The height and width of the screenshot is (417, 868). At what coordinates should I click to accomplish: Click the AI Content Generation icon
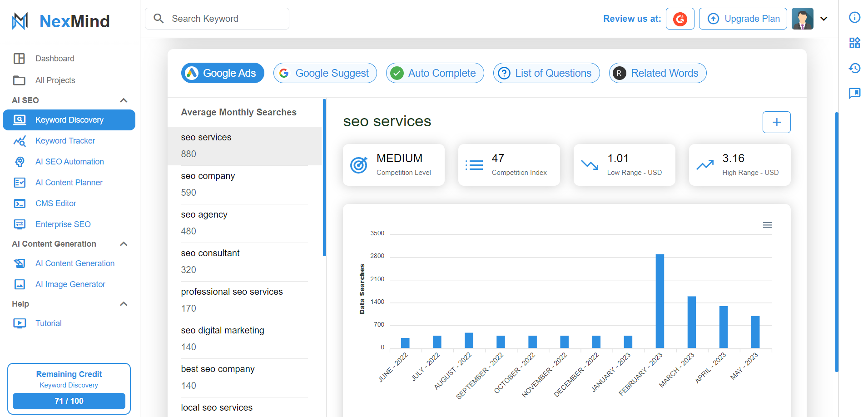point(20,263)
